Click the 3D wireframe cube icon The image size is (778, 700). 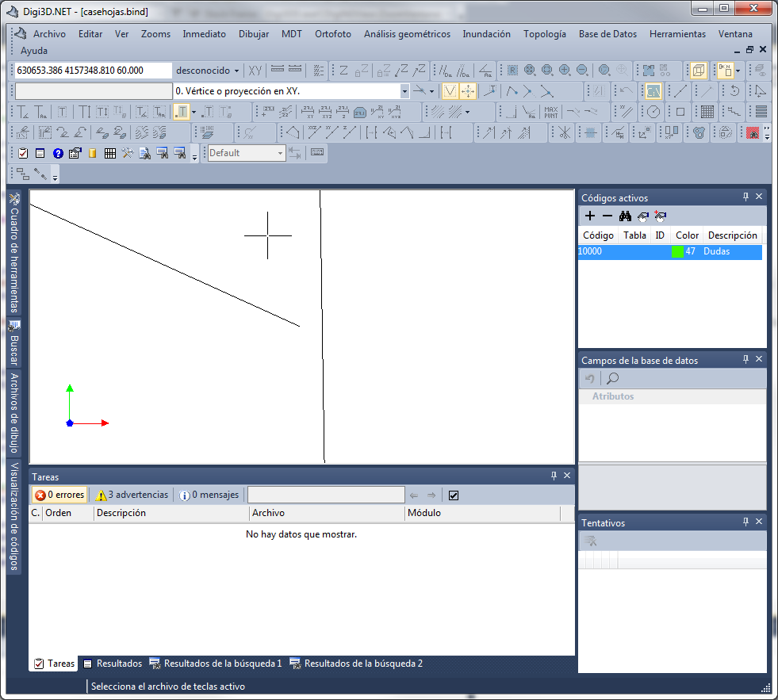click(699, 70)
